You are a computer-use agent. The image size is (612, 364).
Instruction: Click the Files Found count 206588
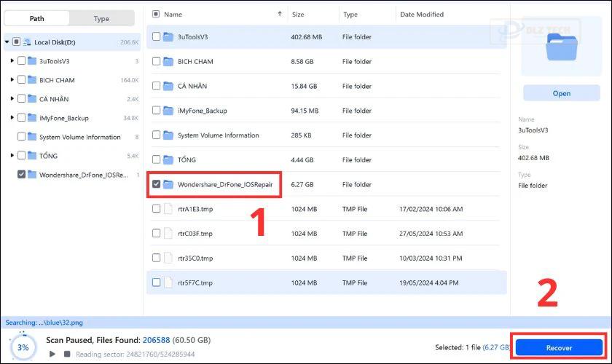pos(156,340)
